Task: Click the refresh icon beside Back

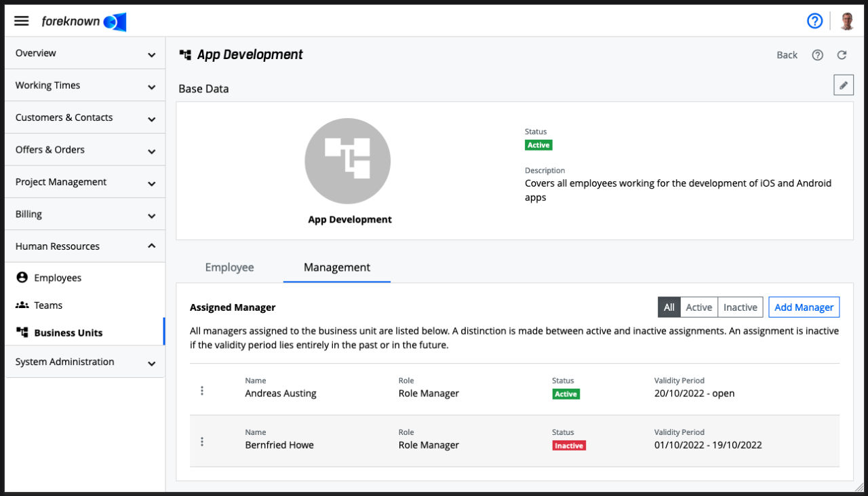Action: [x=842, y=55]
